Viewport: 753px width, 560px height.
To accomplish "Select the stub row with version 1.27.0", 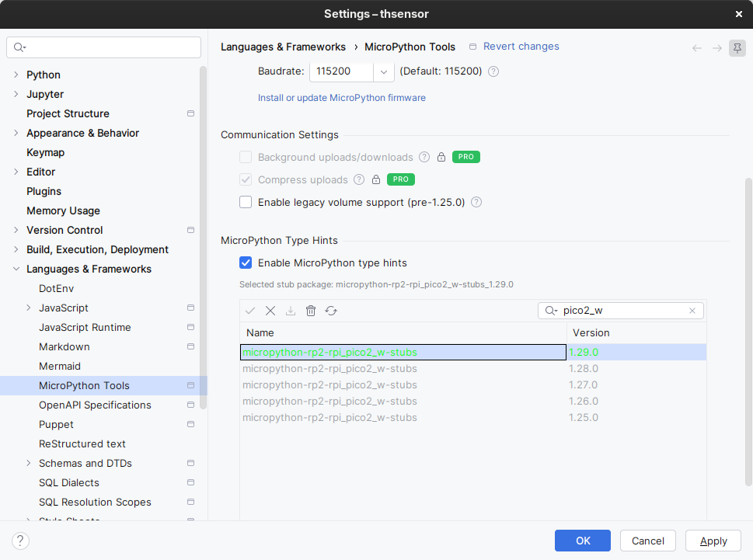I will tap(473, 384).
